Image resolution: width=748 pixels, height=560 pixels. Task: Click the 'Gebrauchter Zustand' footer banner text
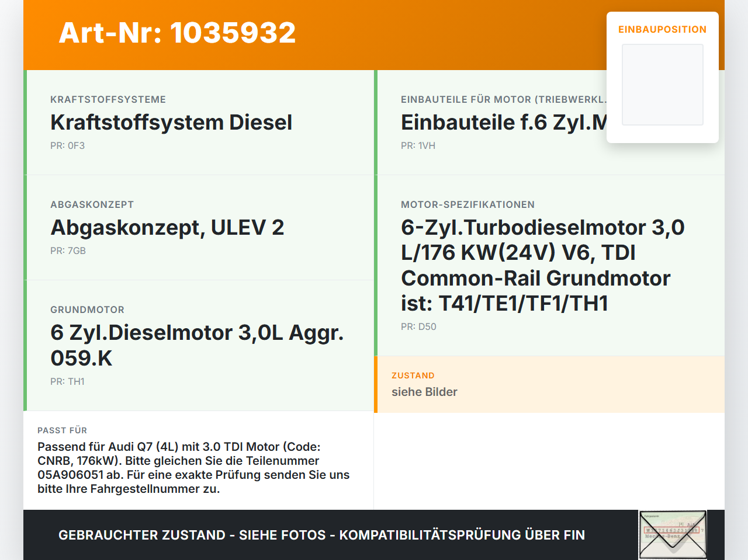point(321,535)
